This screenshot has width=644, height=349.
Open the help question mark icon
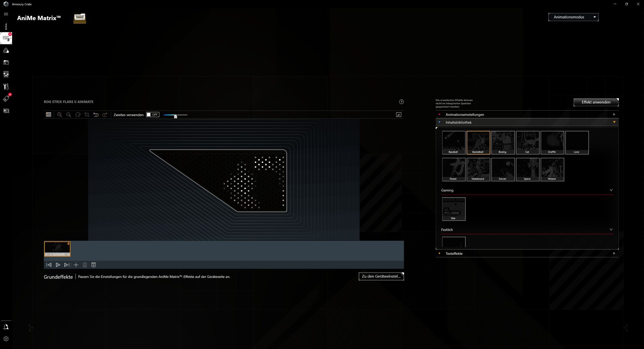[401, 102]
